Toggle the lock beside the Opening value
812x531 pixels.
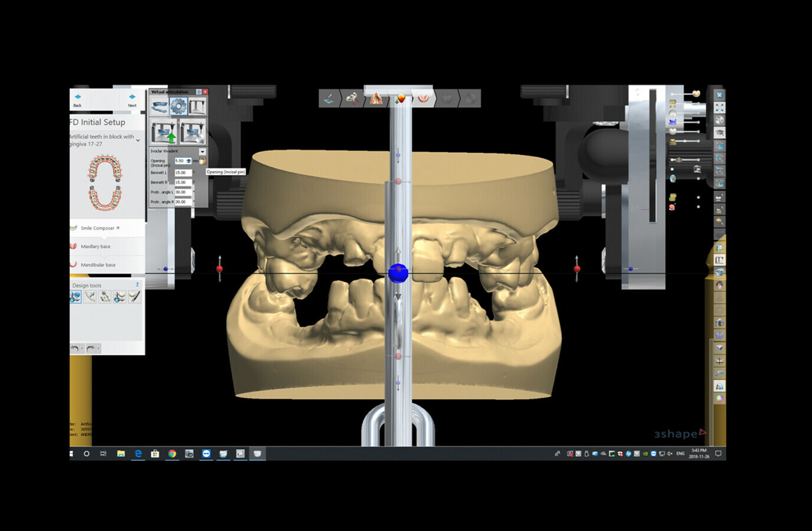[203, 160]
